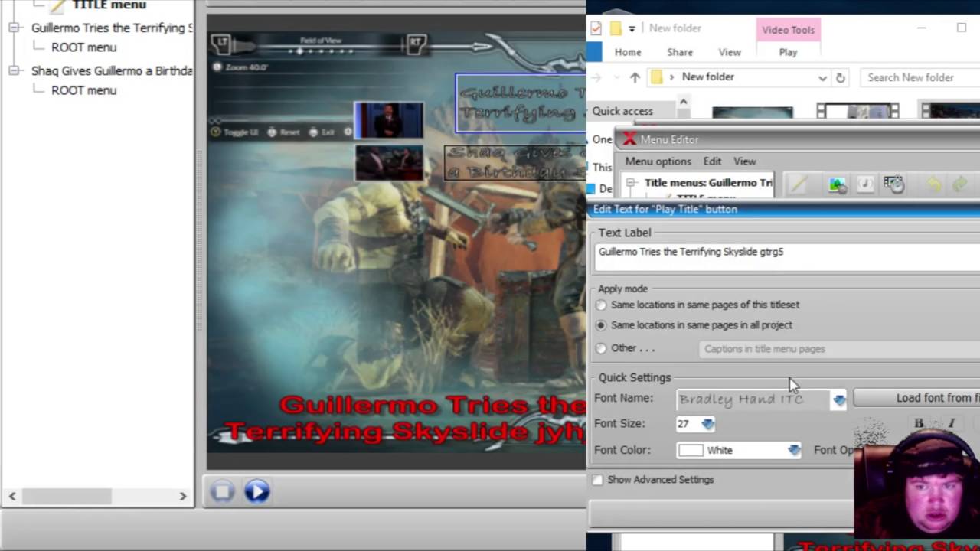The height and width of the screenshot is (551, 980).
Task: Click the 'Shaq Gives a Birthday' caption box in preview
Action: tap(514, 162)
